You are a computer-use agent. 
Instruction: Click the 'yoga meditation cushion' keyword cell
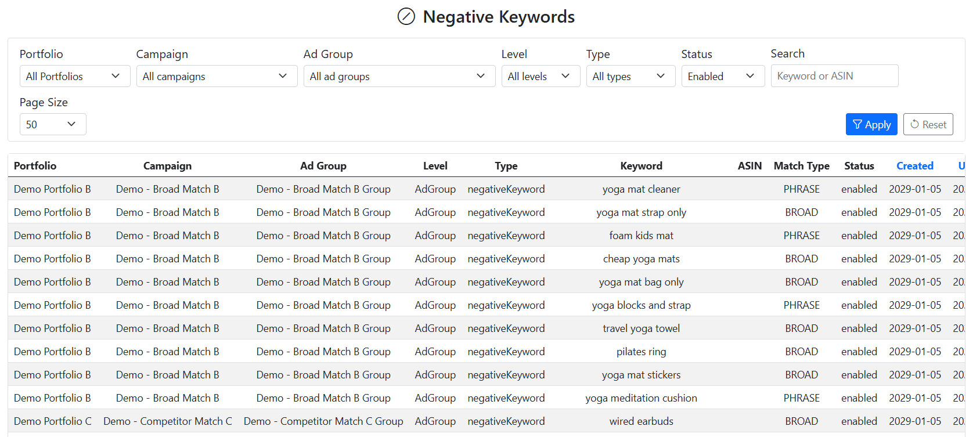click(x=641, y=398)
